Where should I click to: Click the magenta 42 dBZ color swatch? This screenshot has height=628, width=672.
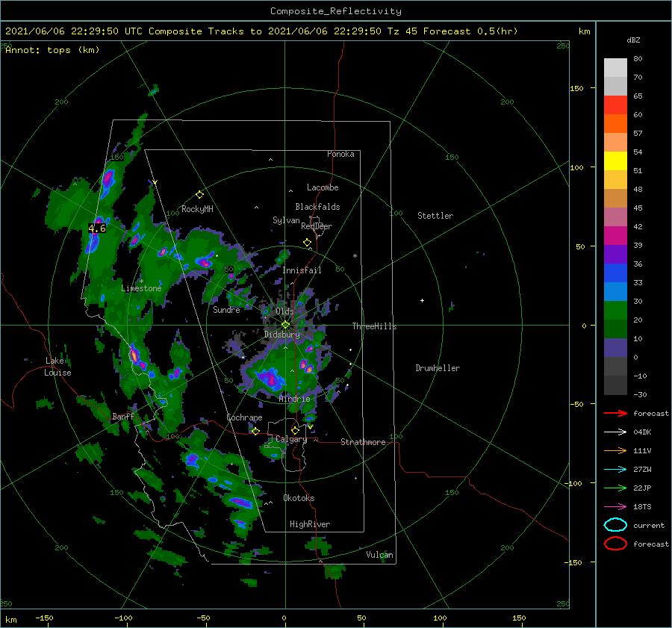615,236
